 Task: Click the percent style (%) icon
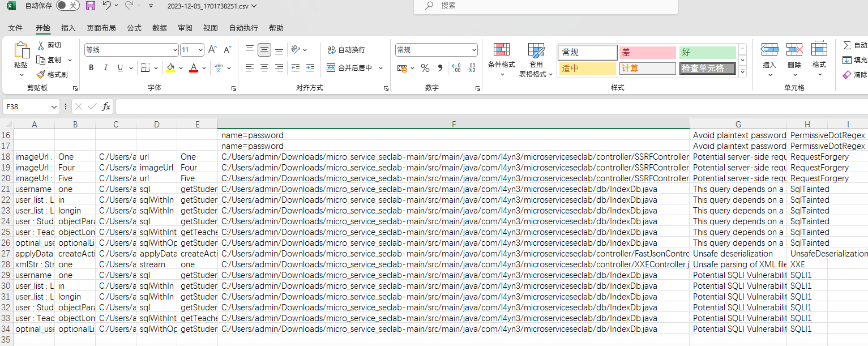[425, 68]
